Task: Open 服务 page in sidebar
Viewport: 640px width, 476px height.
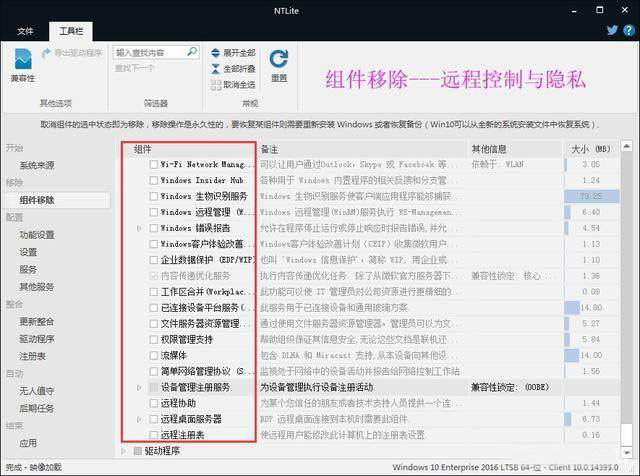Action: (x=28, y=269)
